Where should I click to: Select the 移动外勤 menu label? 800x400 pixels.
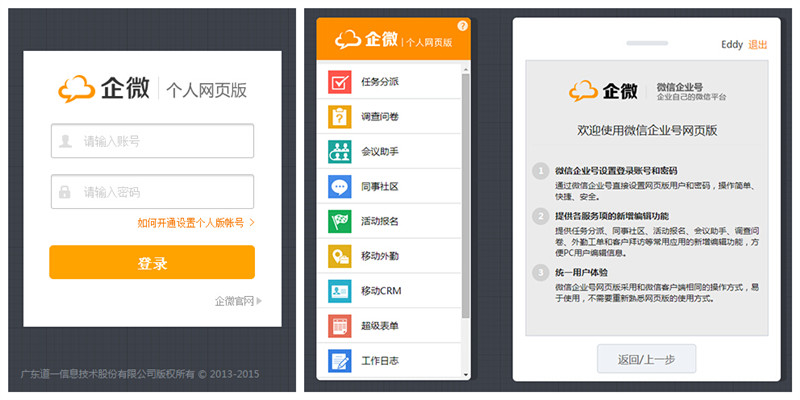(380, 256)
